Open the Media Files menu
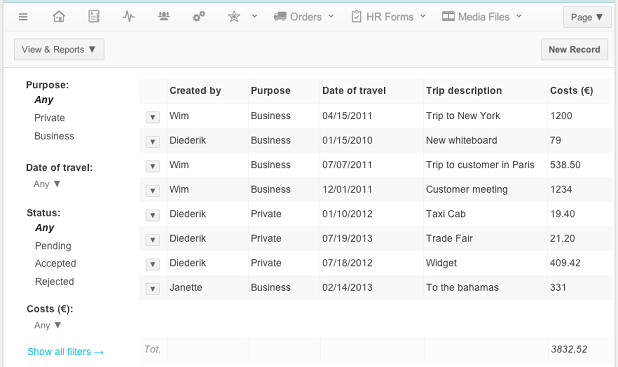This screenshot has height=367, width=618. (482, 17)
